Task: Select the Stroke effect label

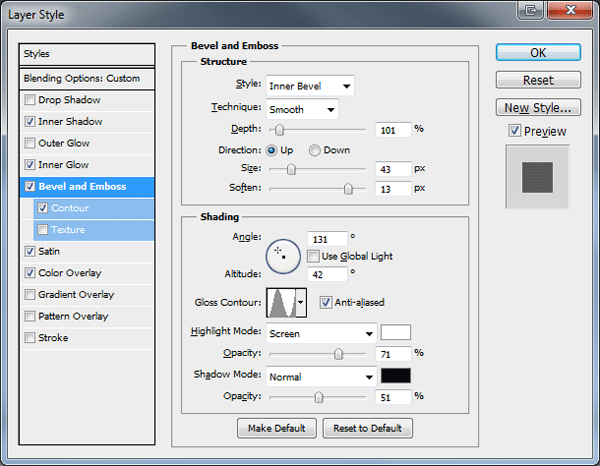Action: (x=53, y=338)
